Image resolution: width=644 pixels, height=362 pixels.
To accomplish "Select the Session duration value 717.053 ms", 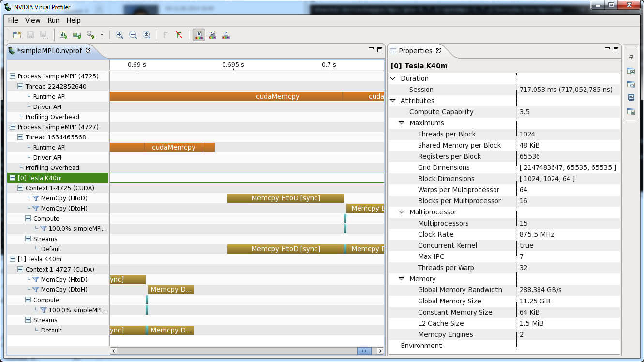I will (566, 90).
